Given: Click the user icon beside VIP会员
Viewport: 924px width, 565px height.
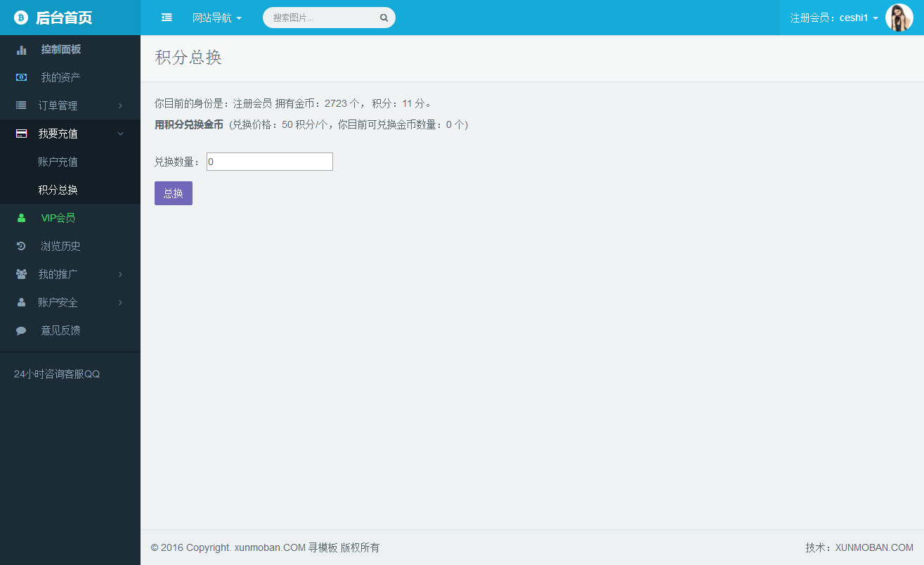Looking at the screenshot, I should click(x=21, y=218).
